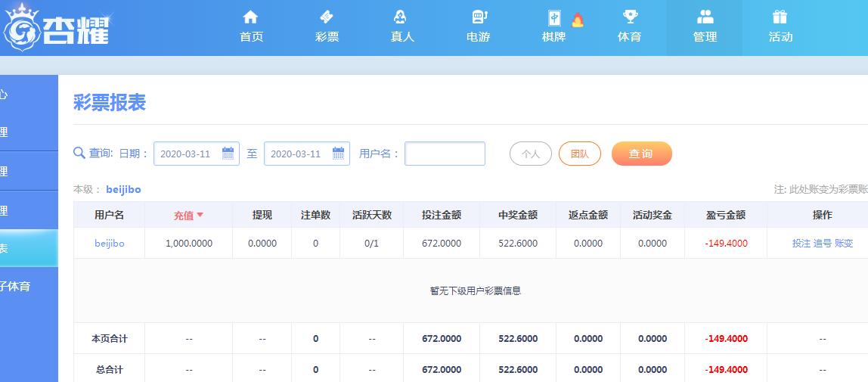Click the 杏耀 site logo

(57, 28)
